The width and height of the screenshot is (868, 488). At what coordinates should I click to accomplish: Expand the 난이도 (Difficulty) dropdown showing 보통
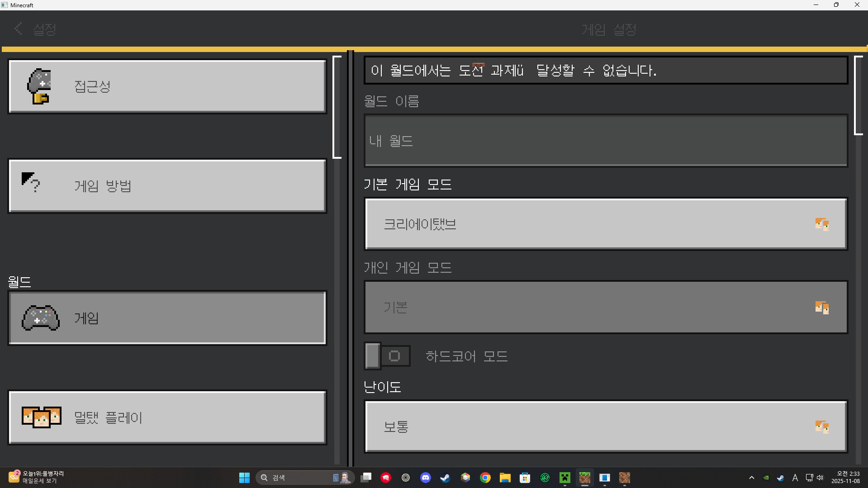[605, 426]
